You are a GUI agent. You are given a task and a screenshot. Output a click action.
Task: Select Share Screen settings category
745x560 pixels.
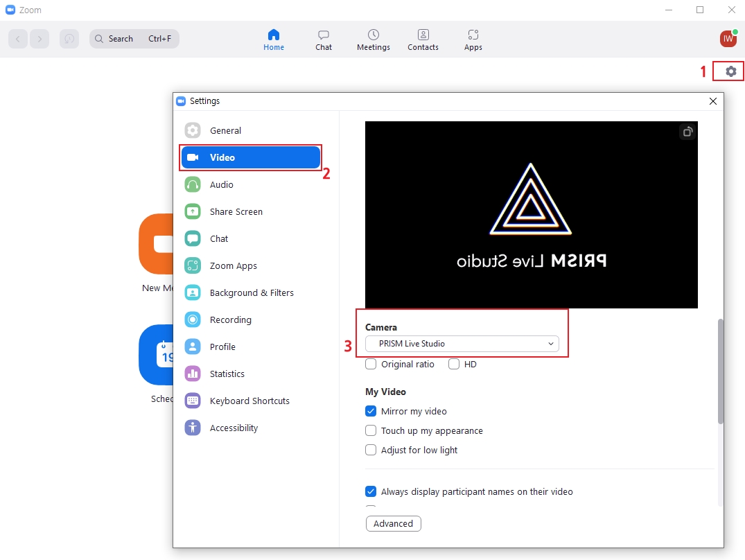[x=250, y=211]
